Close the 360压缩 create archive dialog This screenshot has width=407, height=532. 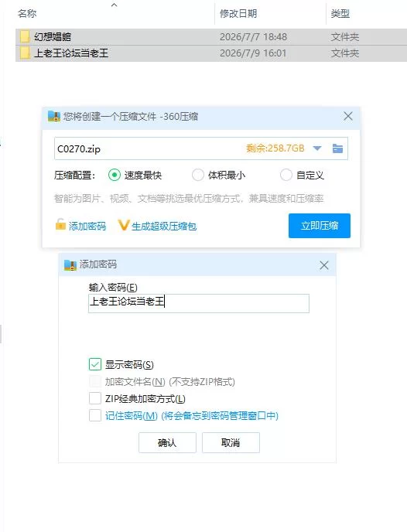click(348, 116)
